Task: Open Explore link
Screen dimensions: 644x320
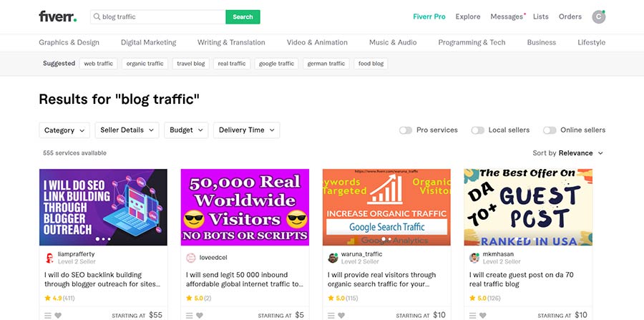Action: pyautogui.click(x=468, y=17)
